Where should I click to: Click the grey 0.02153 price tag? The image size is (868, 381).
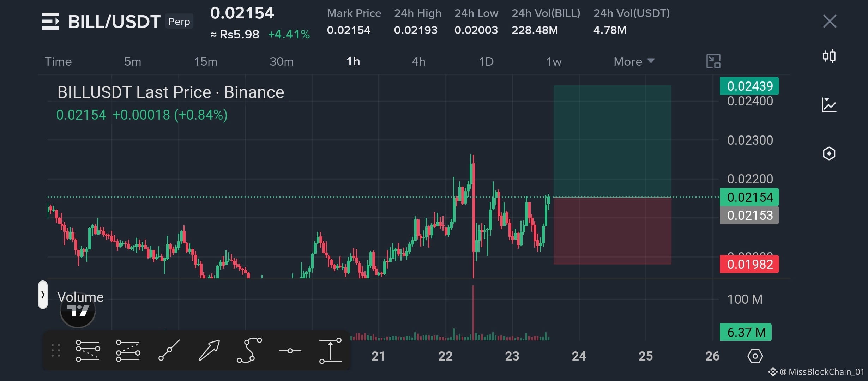pyautogui.click(x=749, y=215)
